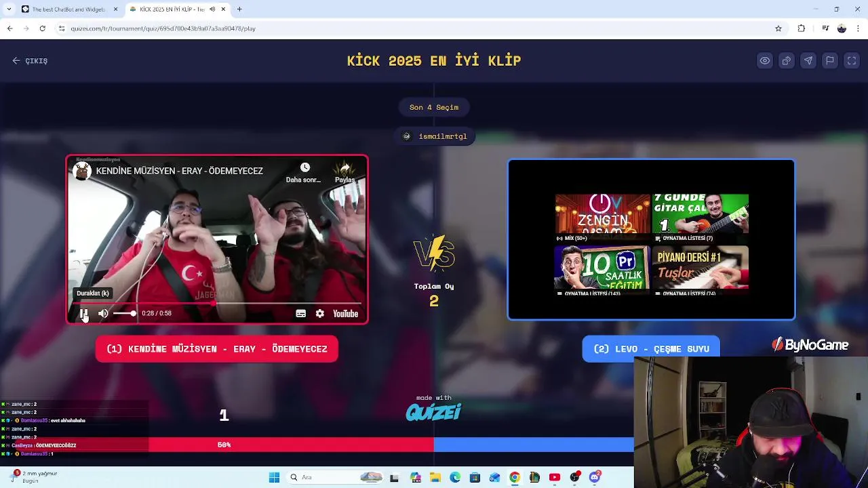Viewport: 868px width, 488px height.
Task: Close the KİCK 2025 EN İYİ KLİP tab
Action: 223,9
